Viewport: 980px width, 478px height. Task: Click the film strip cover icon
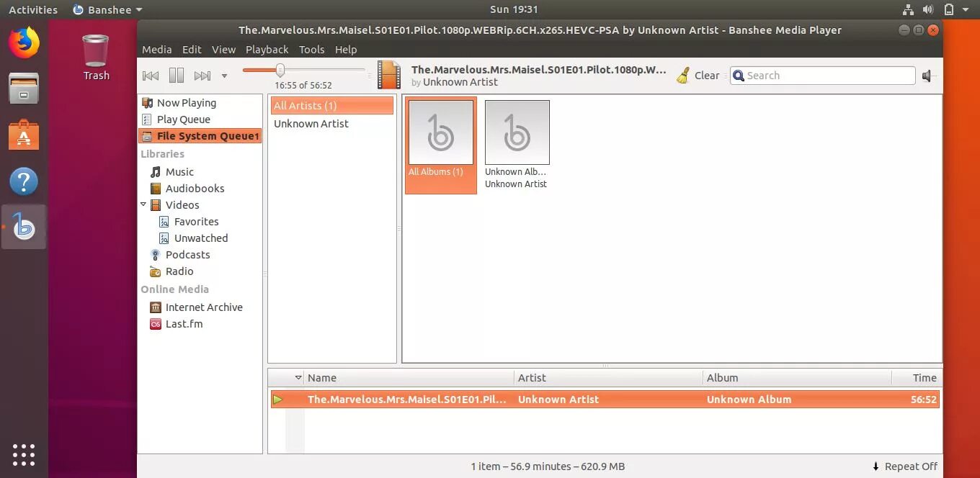point(389,75)
